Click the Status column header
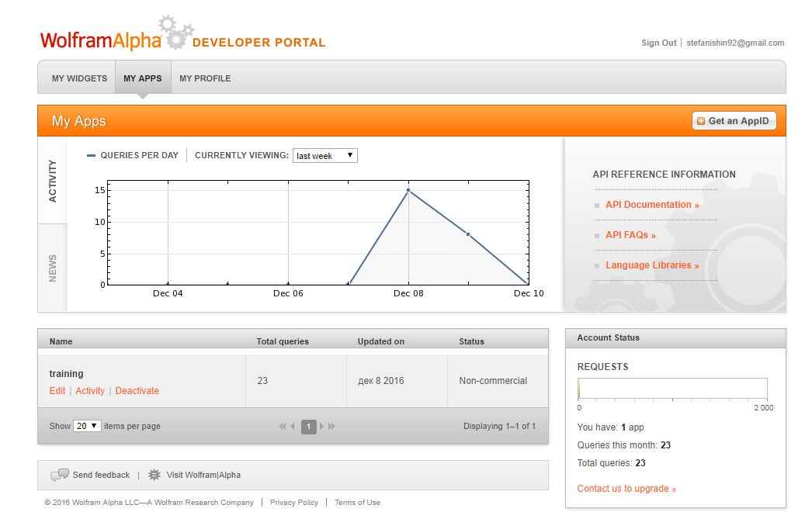Screen dimensions: 812x512 472,341
